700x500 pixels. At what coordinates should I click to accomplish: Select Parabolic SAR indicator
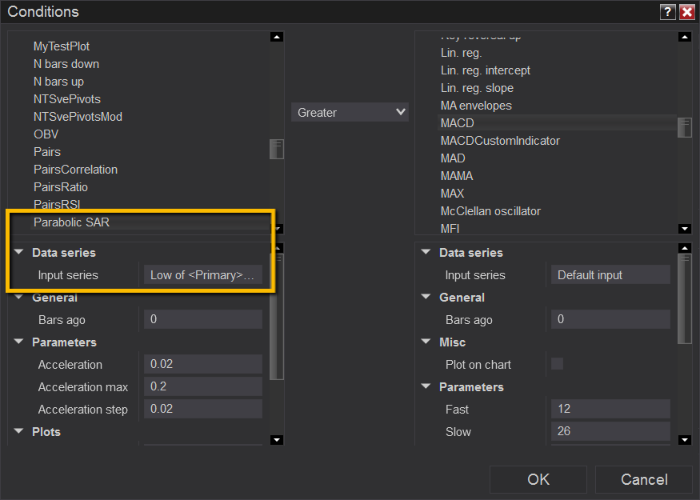pos(71,222)
